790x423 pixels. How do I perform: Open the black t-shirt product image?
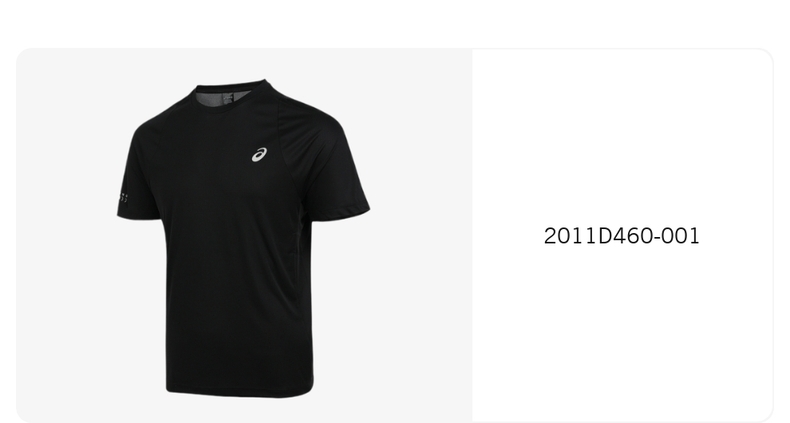[243, 238]
